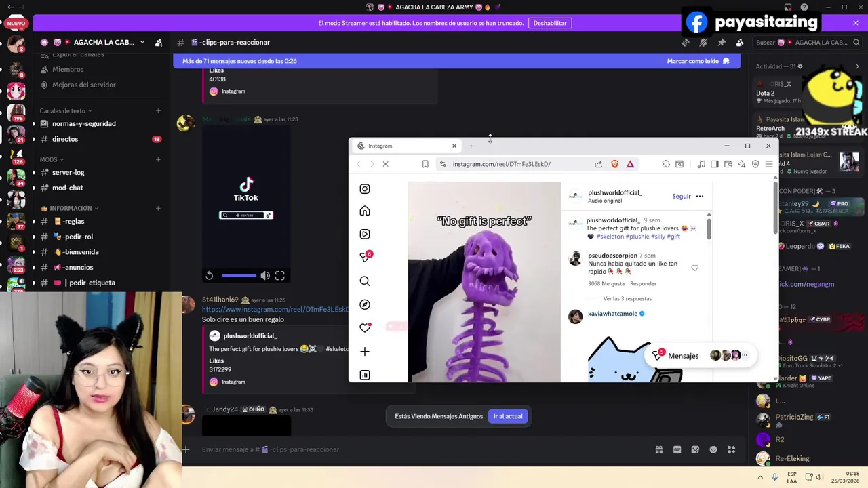The width and height of the screenshot is (868, 488).
Task: Click share icon in browser address bar
Action: [598, 164]
